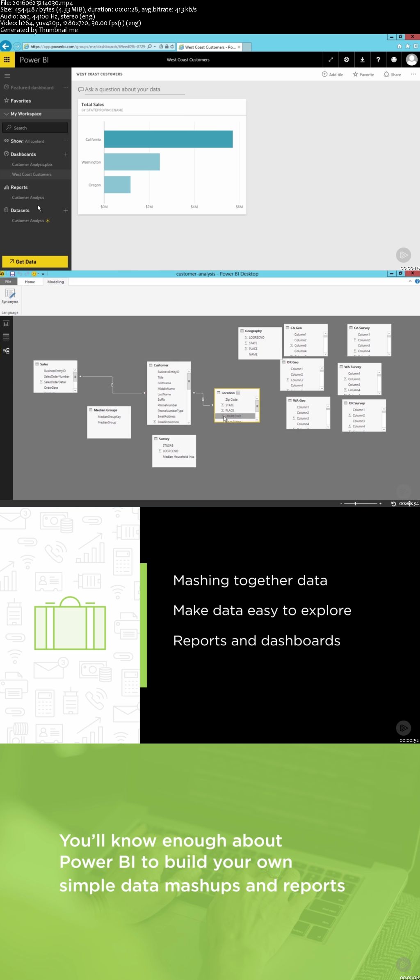Viewport: 420px width, 980px height.
Task: Open Featured dashboard in the sidebar
Action: tap(29, 87)
